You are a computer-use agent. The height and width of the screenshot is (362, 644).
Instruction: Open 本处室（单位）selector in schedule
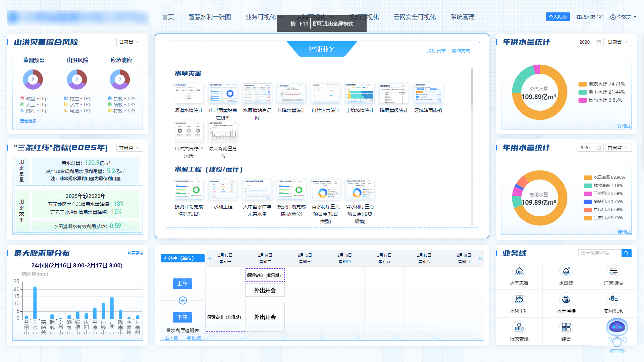(182, 258)
